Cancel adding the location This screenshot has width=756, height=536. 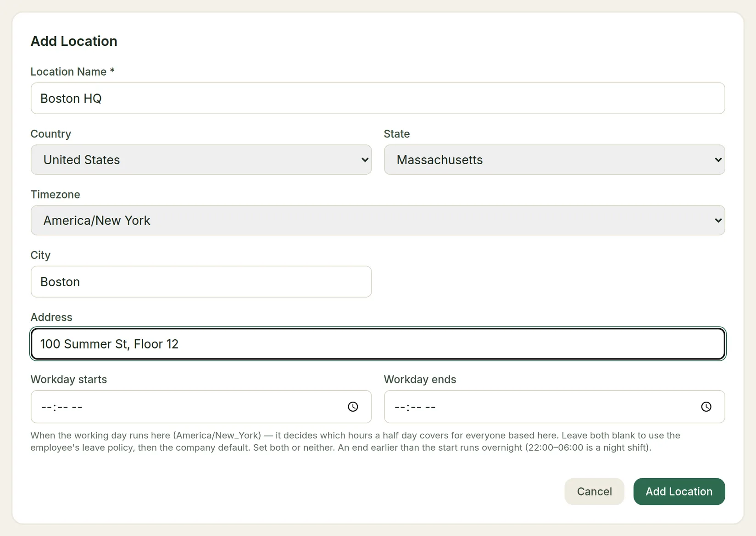pyautogui.click(x=594, y=492)
